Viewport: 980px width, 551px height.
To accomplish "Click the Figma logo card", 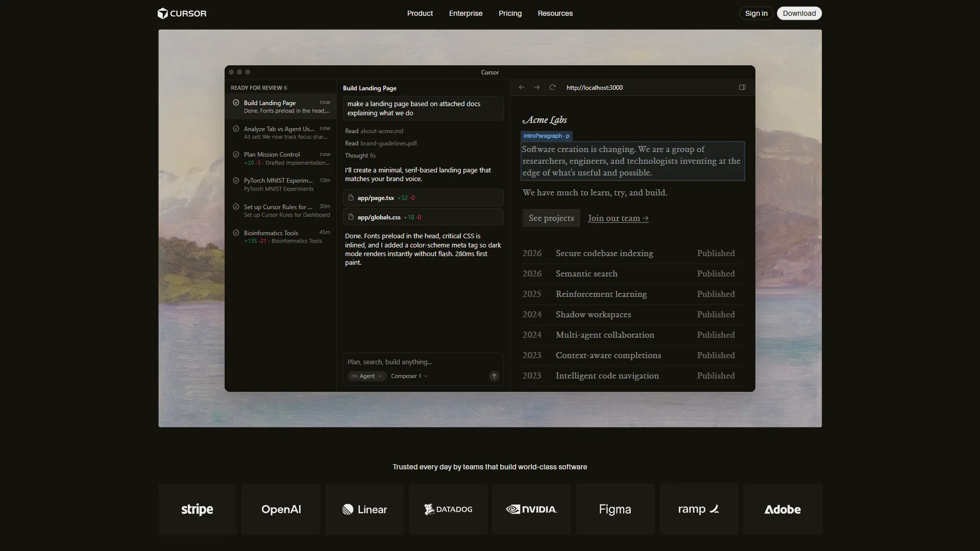I will [x=615, y=509].
